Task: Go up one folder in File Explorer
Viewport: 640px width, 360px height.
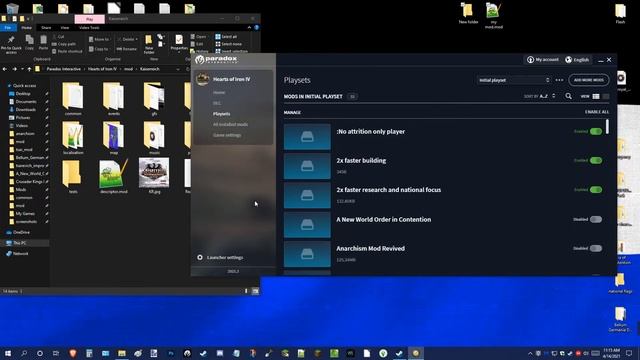Action: click(x=29, y=69)
